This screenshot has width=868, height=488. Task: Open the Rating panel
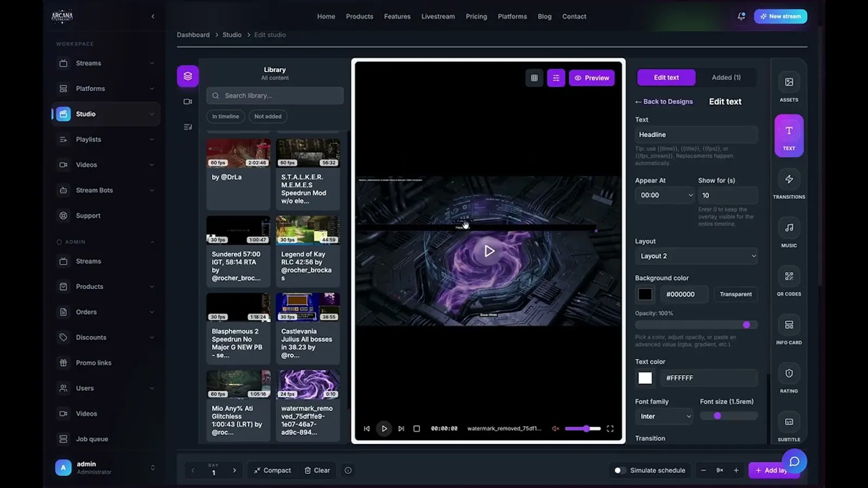[789, 374]
